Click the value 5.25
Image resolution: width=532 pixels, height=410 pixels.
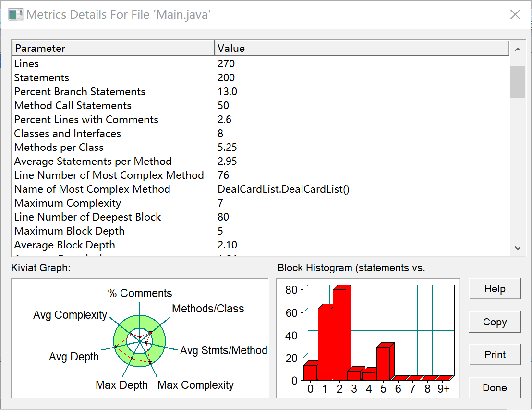tap(227, 147)
